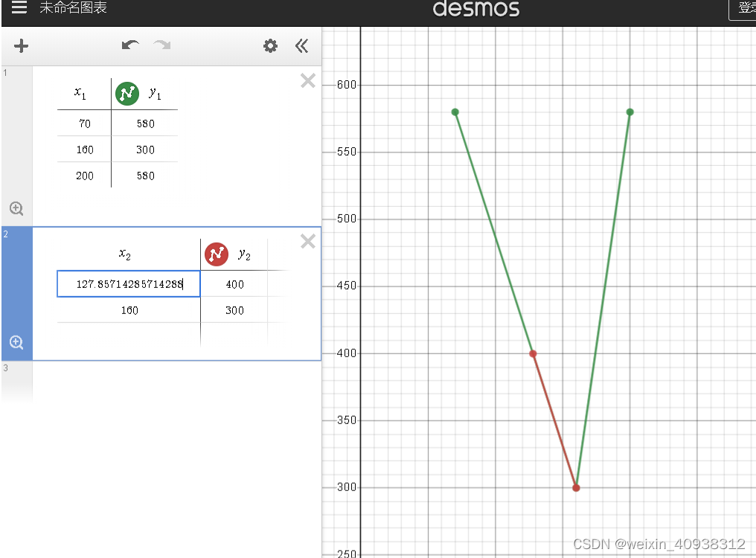Rename the untitled graph title 未命名图表
The image size is (756, 558).
73,7
